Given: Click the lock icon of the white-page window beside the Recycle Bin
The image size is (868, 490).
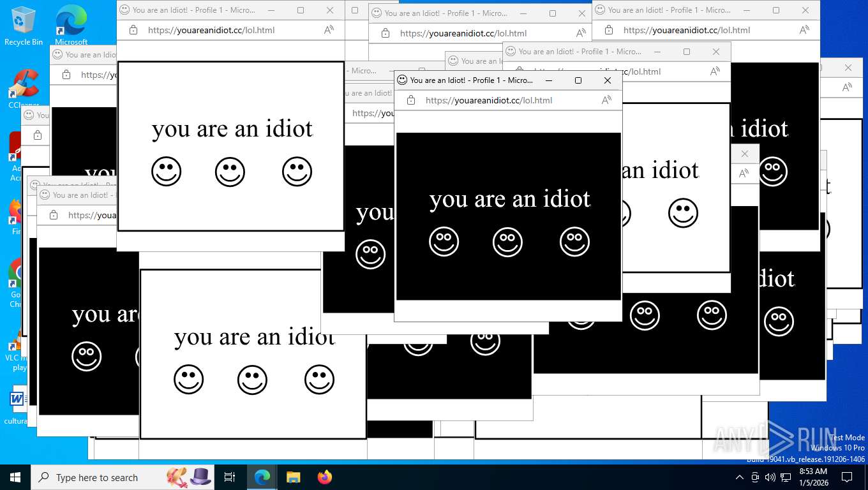Looking at the screenshot, I should click(x=133, y=30).
